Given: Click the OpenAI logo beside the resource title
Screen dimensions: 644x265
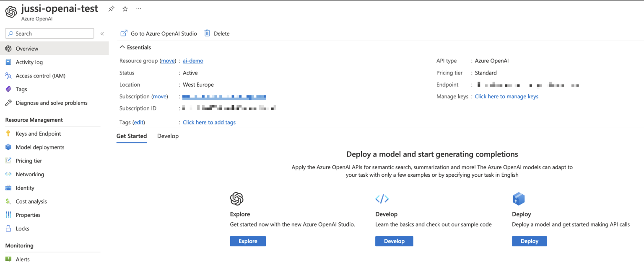Looking at the screenshot, I should [x=11, y=12].
